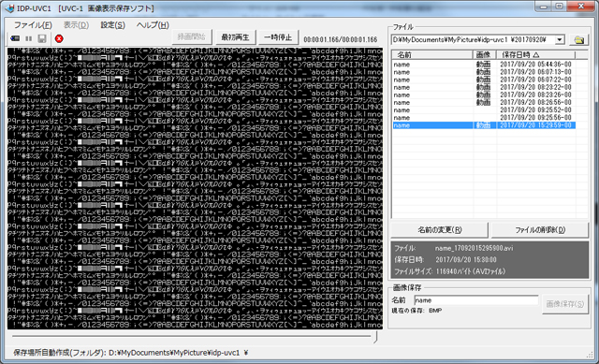Viewport: 599px width, 364px height.
Task: Open the ヘルプ(H) menu
Action: (153, 25)
